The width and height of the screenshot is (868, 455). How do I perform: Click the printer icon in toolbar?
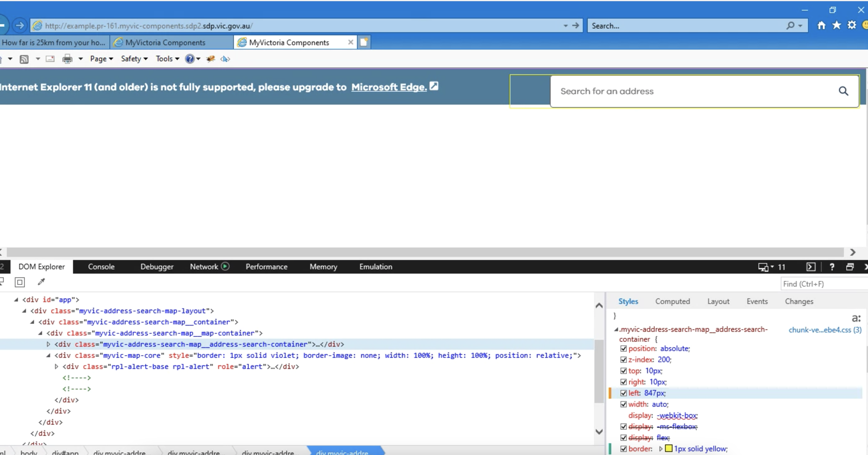click(x=67, y=59)
